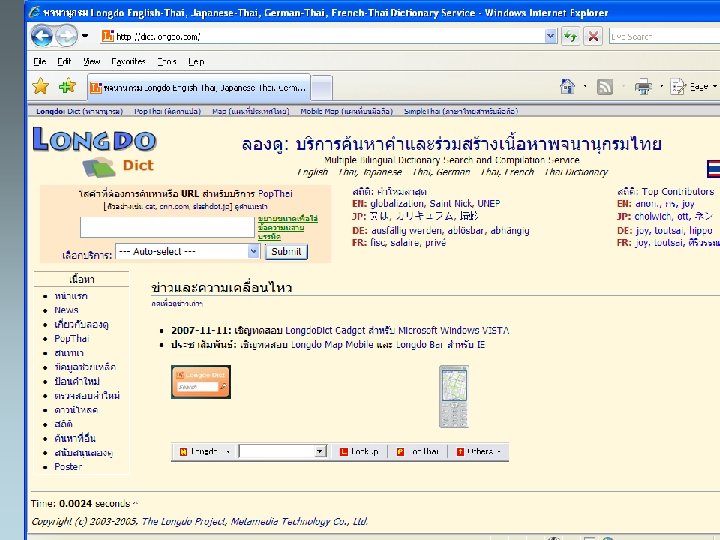The width and height of the screenshot is (720, 540).
Task: Click the address bar URL field
Action: pos(322,36)
